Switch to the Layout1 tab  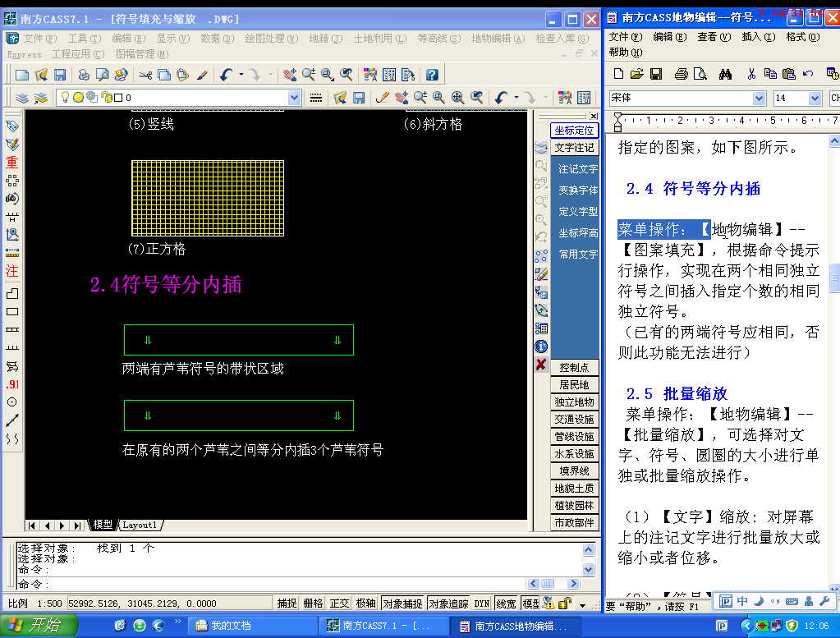click(x=140, y=525)
